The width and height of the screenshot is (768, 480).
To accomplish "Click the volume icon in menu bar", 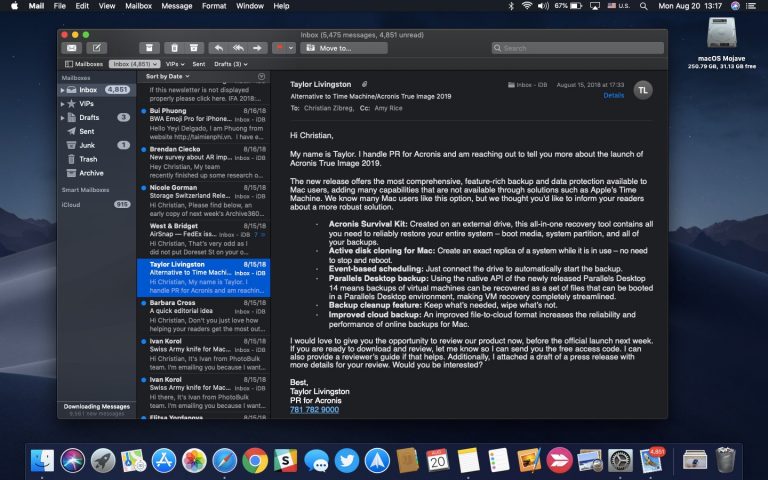I will pos(543,6).
